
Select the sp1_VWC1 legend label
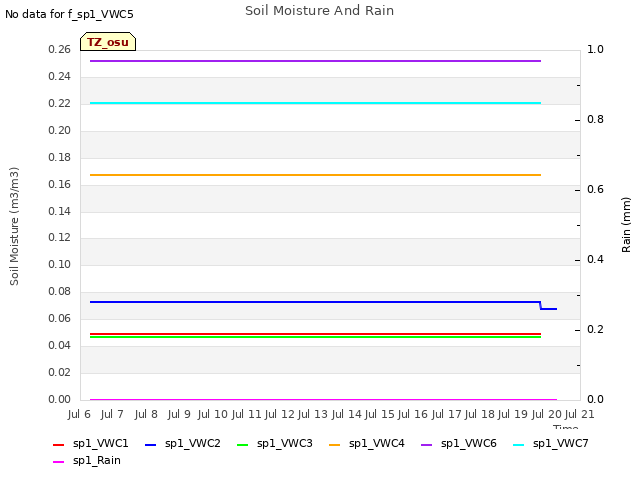click(x=100, y=444)
